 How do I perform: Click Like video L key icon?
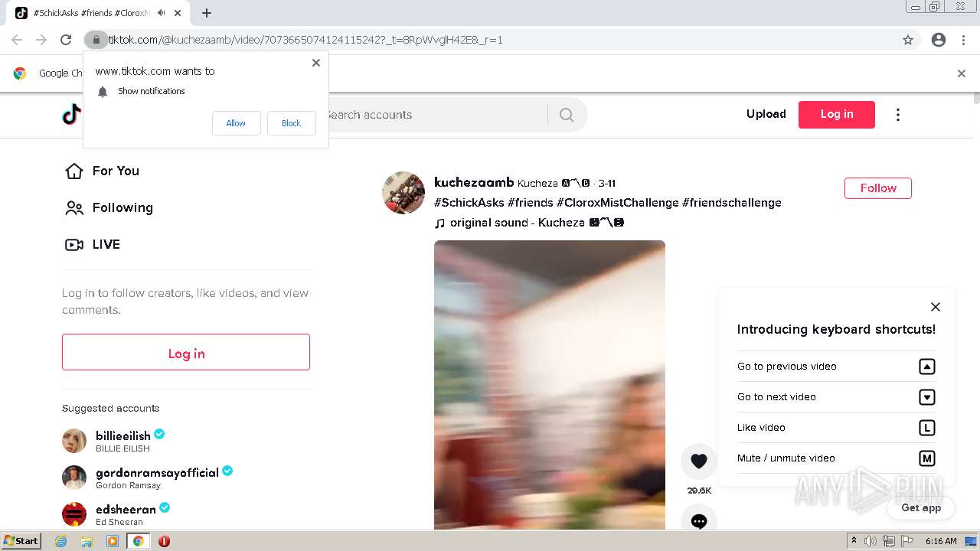click(926, 428)
